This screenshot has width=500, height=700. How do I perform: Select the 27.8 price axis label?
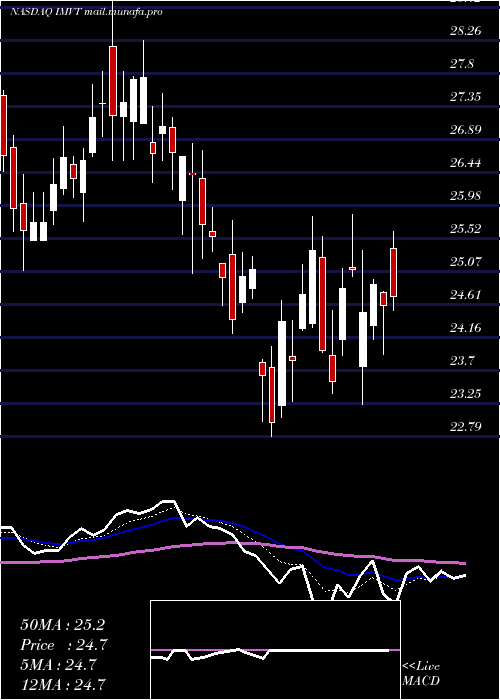tap(462, 64)
